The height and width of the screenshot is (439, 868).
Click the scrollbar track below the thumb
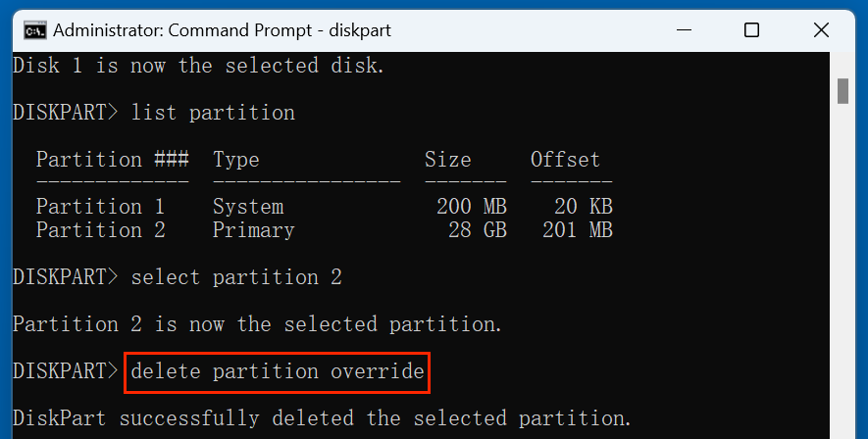tap(842, 274)
